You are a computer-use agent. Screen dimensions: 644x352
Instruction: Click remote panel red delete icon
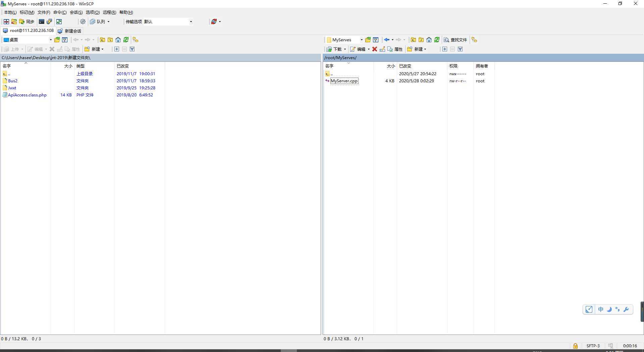point(375,49)
